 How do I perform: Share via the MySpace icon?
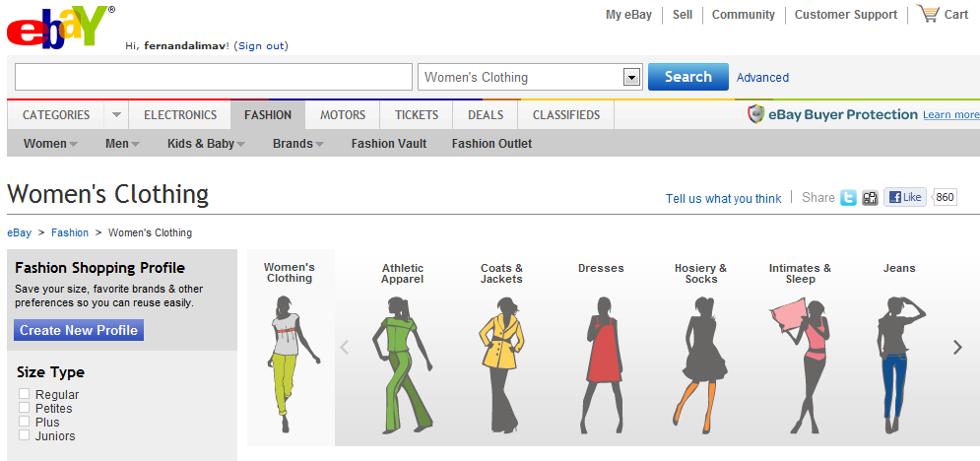(870, 198)
